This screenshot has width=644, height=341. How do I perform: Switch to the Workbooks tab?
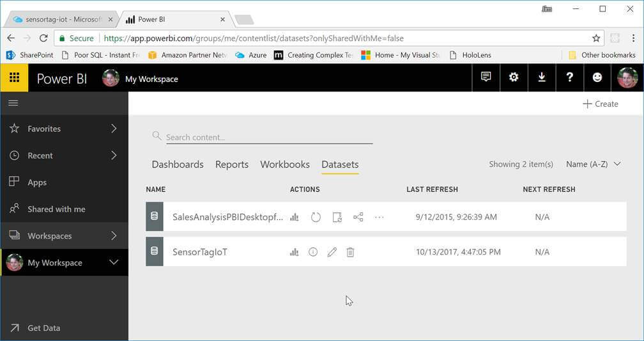pos(285,164)
